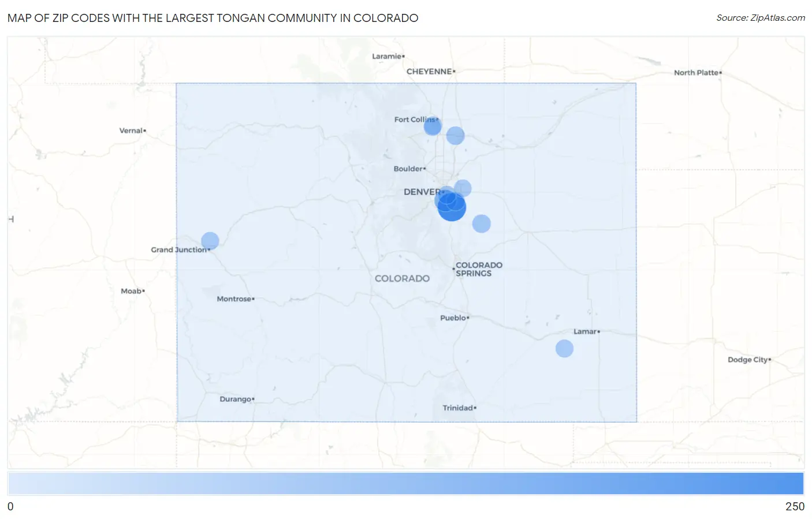Click the Boulder city label
Screen dimensions: 812x519
409,169
